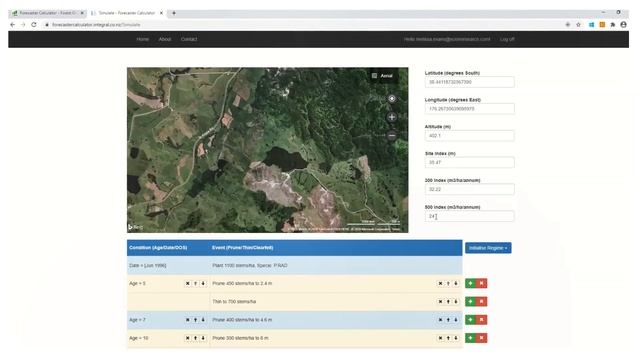Open the Hello user account link

coord(447,39)
